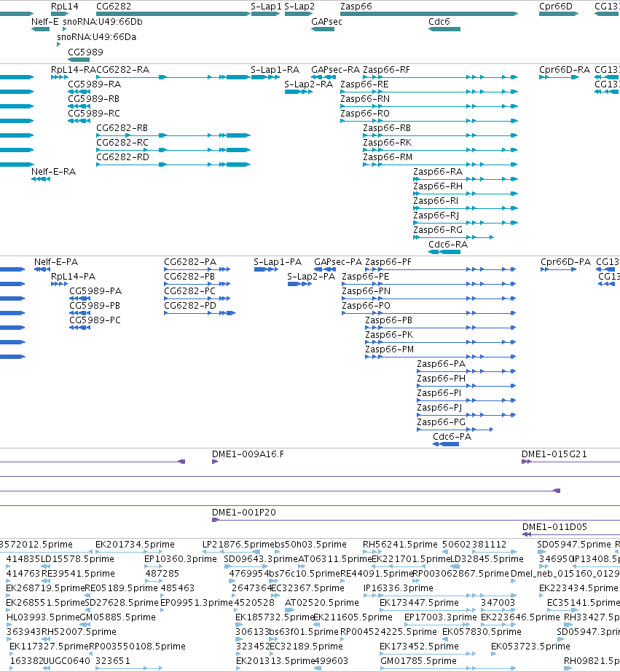This screenshot has width=620, height=672.
Task: Open the EK053723.5prime EST label
Action: pyautogui.click(x=530, y=647)
